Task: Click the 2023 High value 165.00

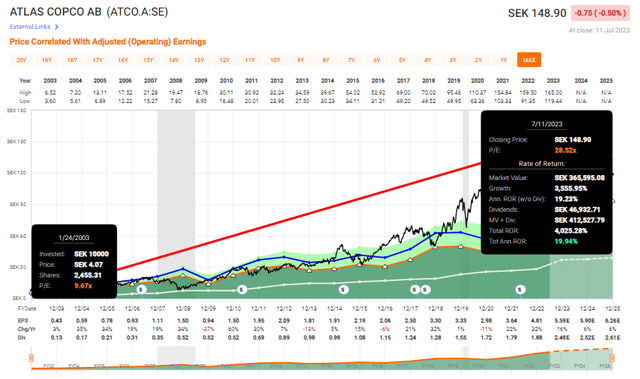Action: point(553,93)
